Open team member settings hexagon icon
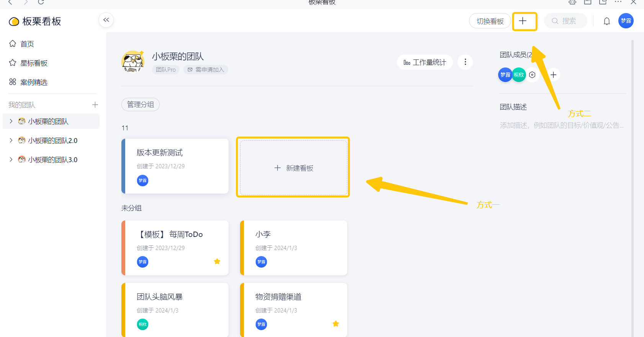644x337 pixels. [532, 75]
